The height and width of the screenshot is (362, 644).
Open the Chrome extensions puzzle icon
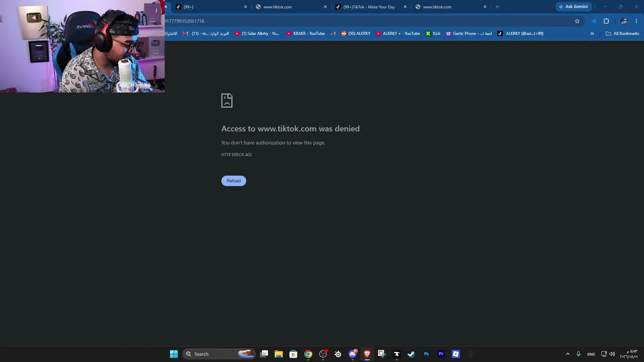pyautogui.click(x=606, y=21)
